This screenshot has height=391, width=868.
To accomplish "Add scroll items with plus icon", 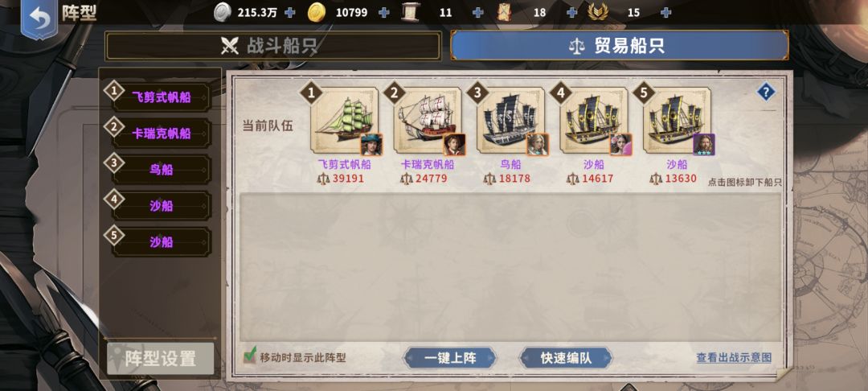I will click(x=478, y=13).
